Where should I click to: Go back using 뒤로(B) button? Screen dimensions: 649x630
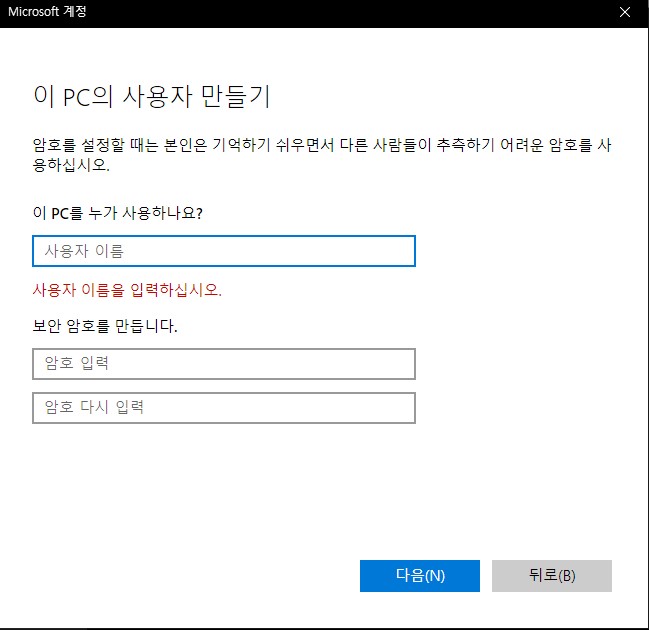pos(552,576)
